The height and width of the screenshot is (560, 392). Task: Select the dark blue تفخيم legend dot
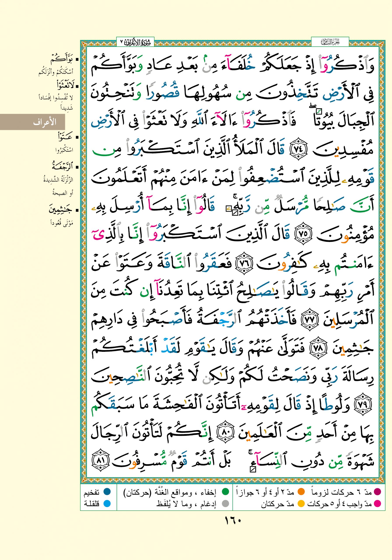tap(107, 492)
